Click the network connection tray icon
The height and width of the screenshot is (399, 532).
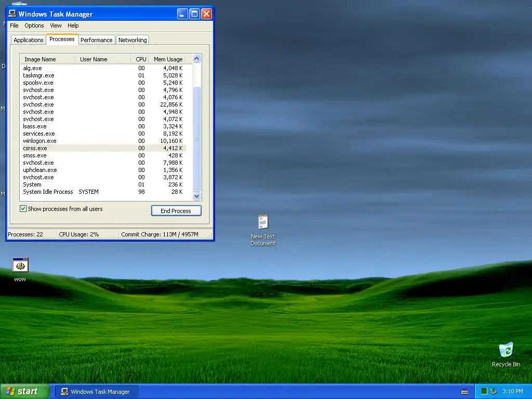pyautogui.click(x=494, y=391)
